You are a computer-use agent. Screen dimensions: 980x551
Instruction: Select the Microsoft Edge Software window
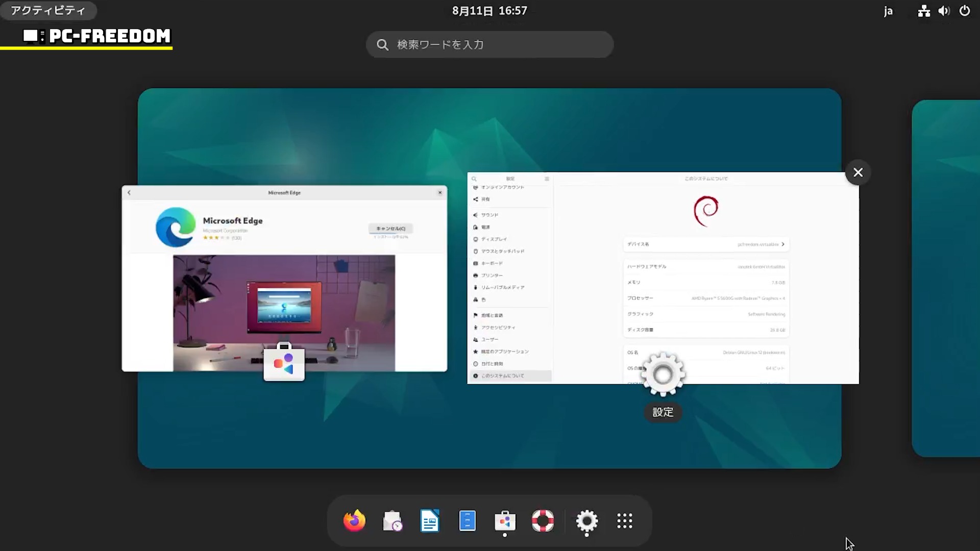284,278
